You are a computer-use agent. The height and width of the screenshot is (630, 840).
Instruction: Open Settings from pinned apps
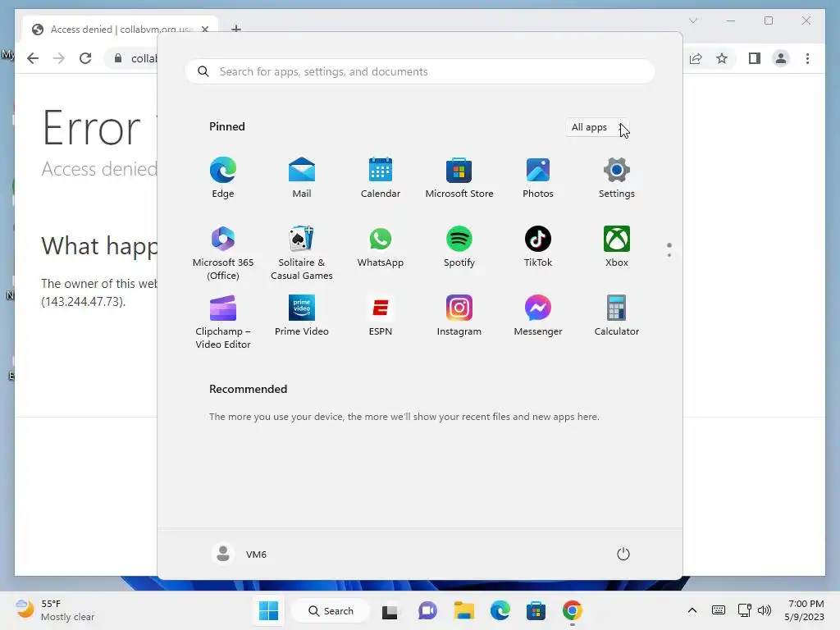(x=617, y=178)
